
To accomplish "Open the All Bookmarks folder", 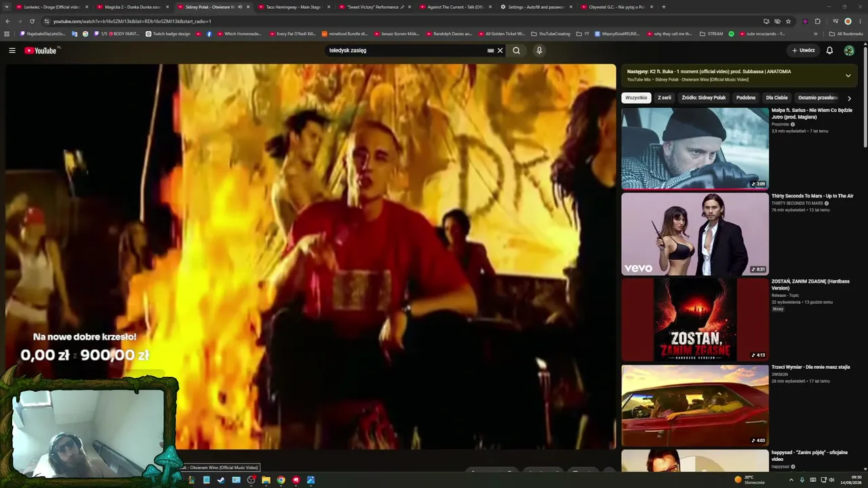I will tap(846, 34).
